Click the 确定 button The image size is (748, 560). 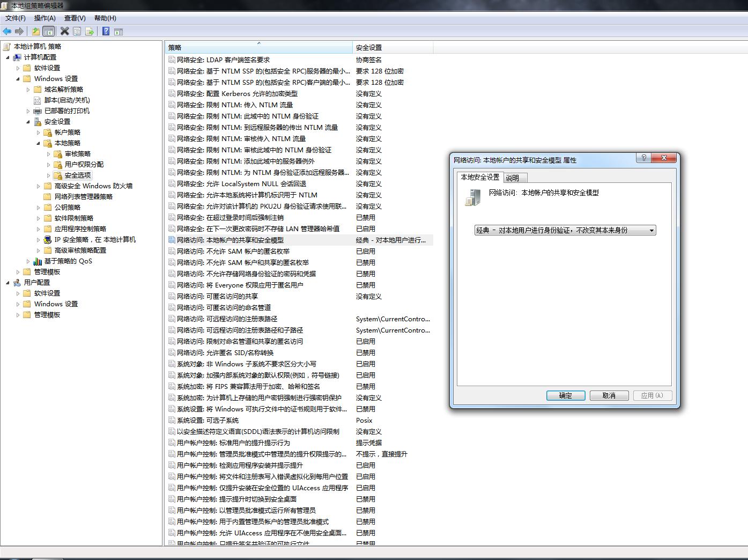pyautogui.click(x=566, y=395)
